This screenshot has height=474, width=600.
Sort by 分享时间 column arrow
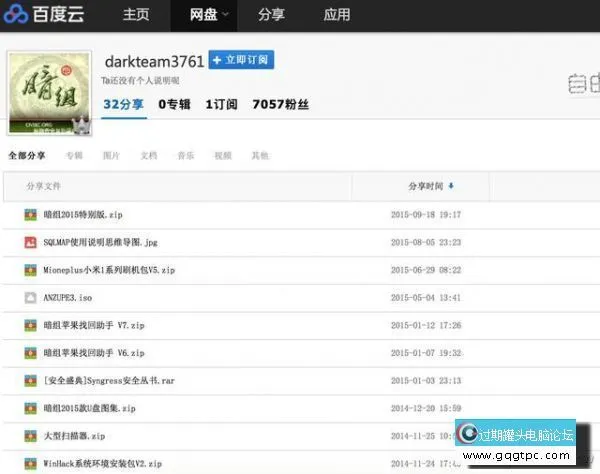[x=451, y=186]
